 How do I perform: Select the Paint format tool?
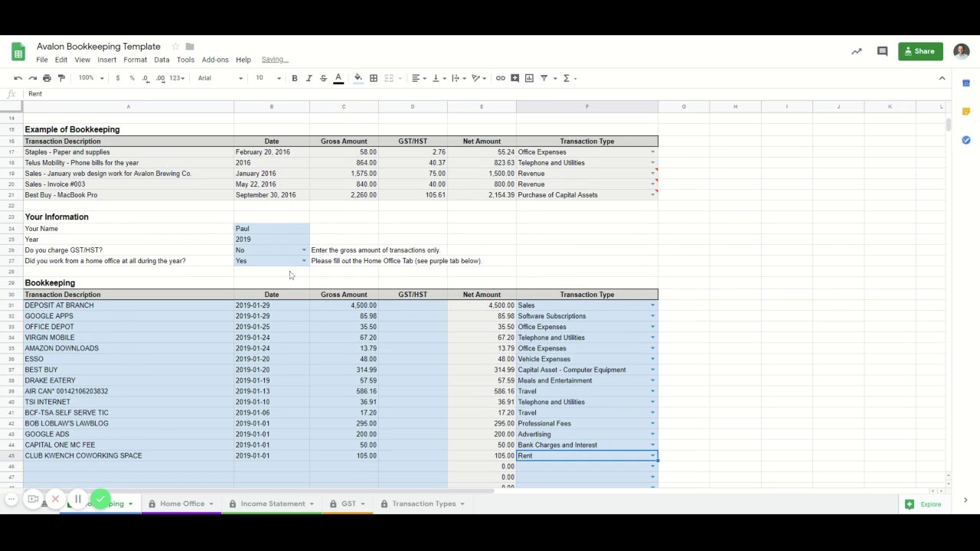coord(61,78)
